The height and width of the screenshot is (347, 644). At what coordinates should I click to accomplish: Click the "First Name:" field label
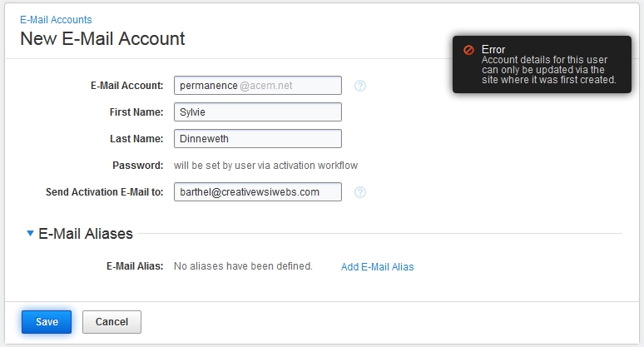point(137,112)
